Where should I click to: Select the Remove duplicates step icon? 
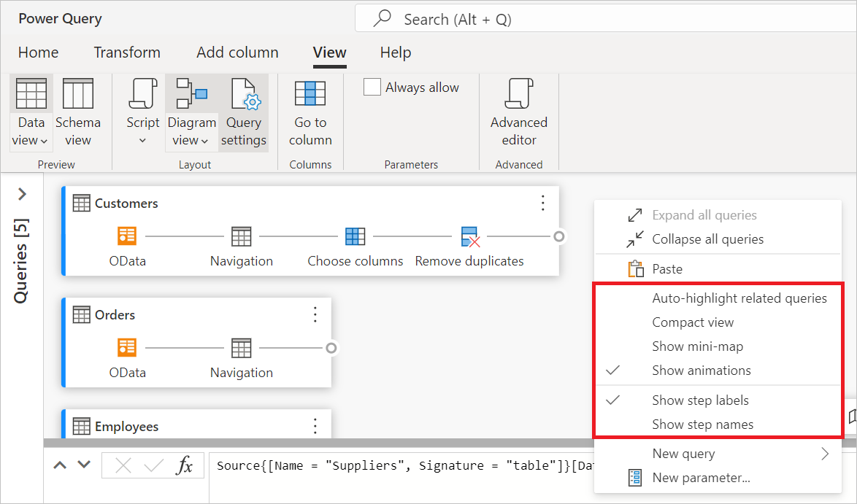tap(470, 237)
